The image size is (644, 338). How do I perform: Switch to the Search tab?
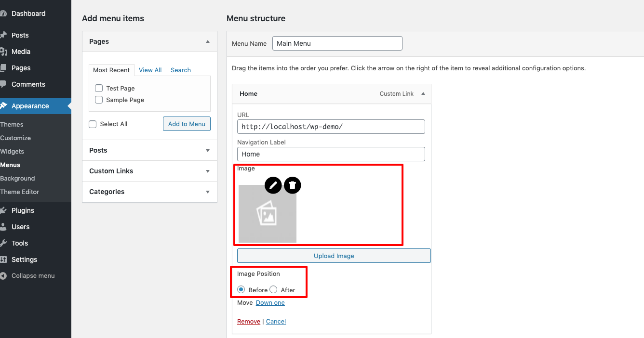point(181,70)
